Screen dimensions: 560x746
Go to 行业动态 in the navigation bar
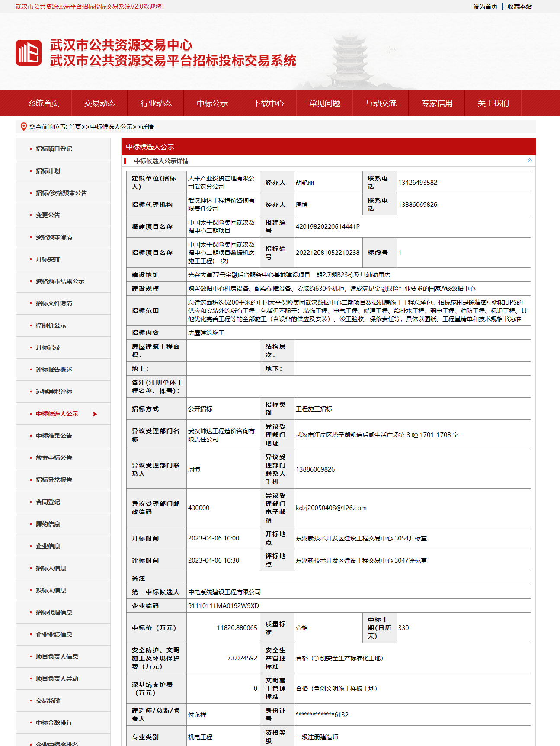point(156,103)
